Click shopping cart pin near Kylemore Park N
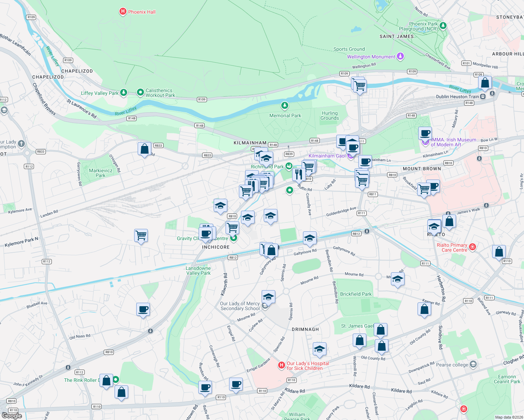The image size is (524, 420). pos(141,236)
